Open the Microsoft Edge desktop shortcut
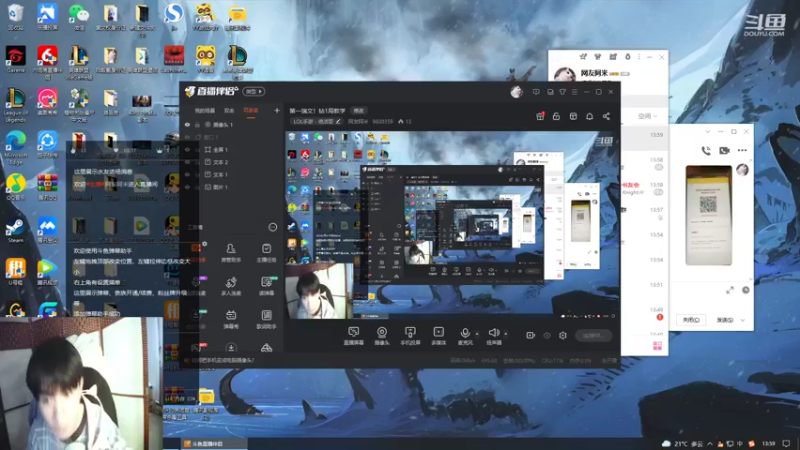Viewport: 800px width, 450px height. (x=15, y=146)
